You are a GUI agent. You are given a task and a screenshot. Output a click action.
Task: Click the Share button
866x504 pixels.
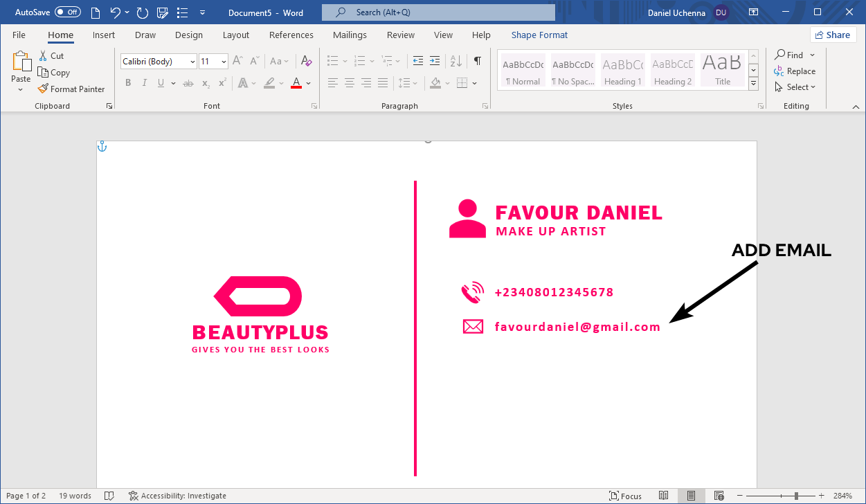(x=833, y=34)
